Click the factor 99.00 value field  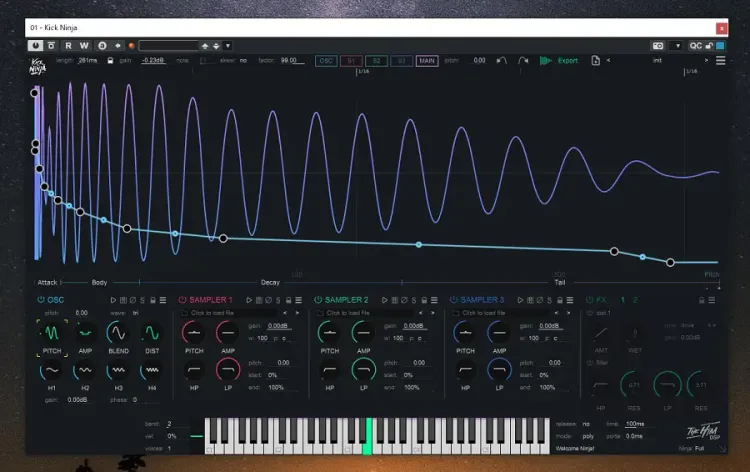pos(289,61)
